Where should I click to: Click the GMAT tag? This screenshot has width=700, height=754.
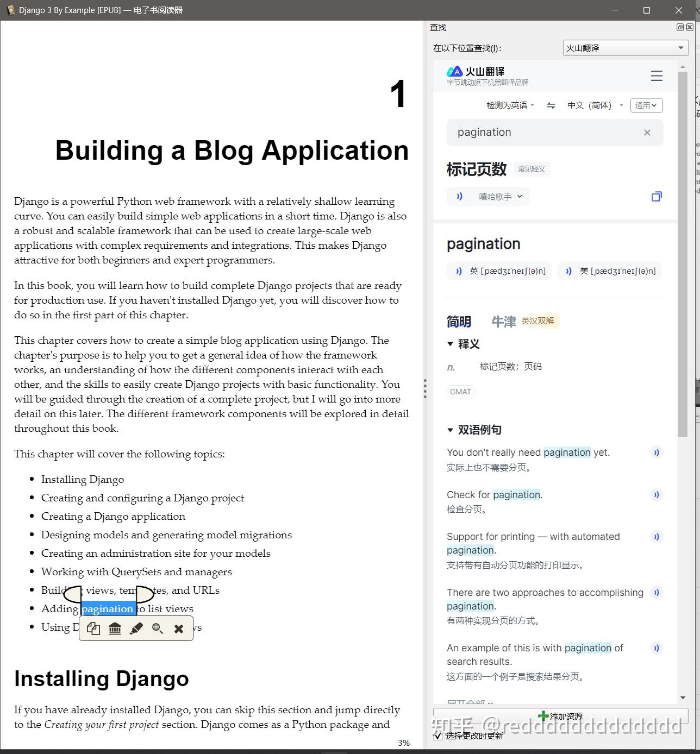(460, 392)
